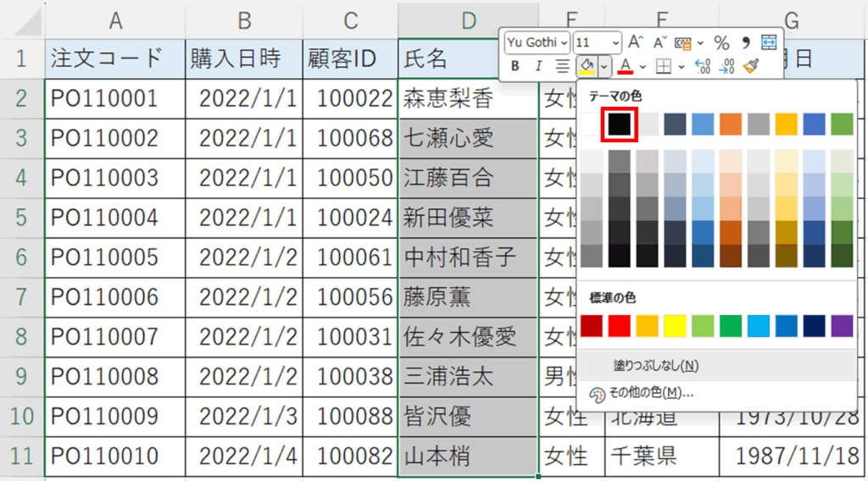The height and width of the screenshot is (481, 868).
Task: Toggle italic formatting in mini toolbar
Action: coord(537,66)
